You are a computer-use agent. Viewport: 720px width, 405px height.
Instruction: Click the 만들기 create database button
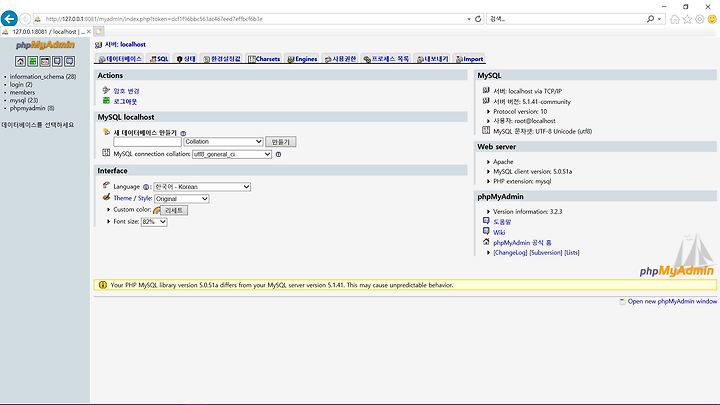pos(281,142)
